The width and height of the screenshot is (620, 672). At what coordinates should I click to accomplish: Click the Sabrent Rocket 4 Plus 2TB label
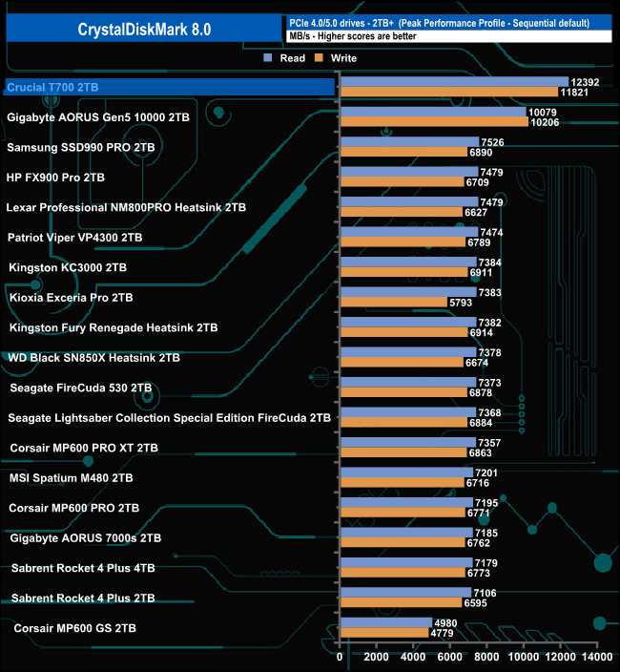[x=83, y=598]
